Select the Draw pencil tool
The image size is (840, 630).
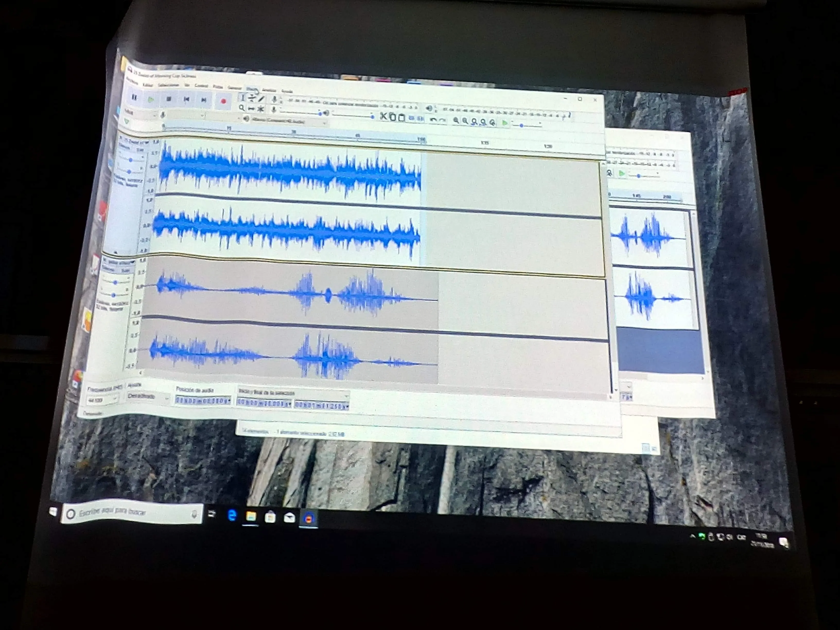coord(261,99)
